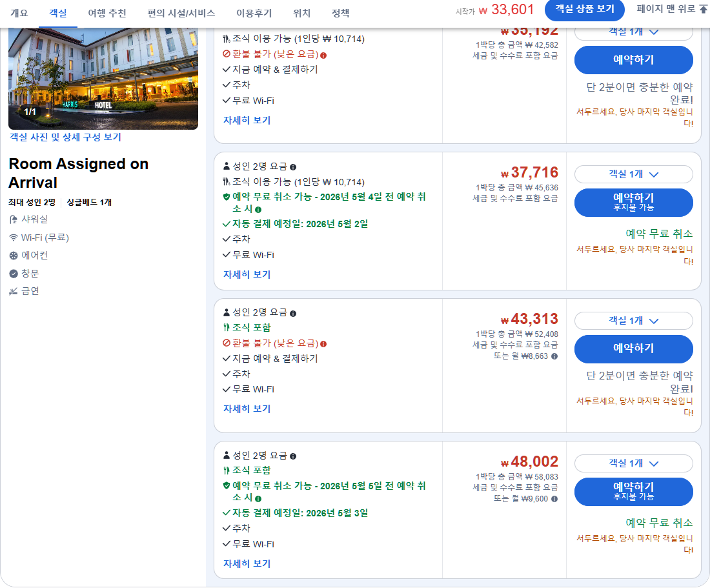Click info icon beside ₩37,716 occupancy label

[x=293, y=167]
